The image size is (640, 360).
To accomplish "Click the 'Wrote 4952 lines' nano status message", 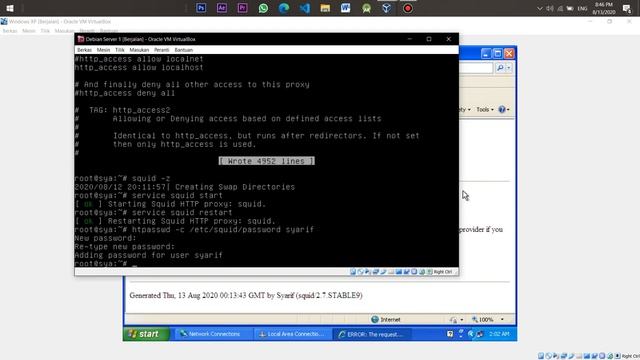I will pos(267,161).
